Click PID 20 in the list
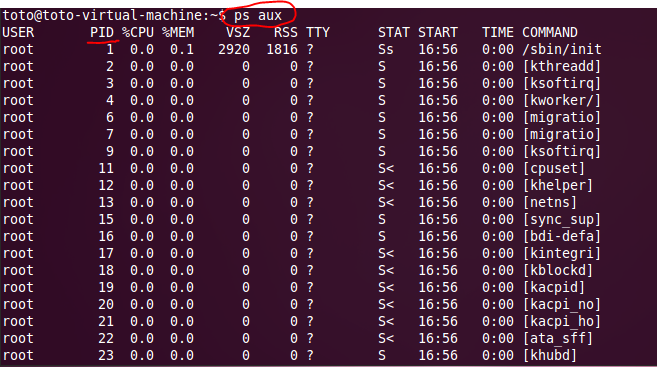The image size is (657, 367). (x=106, y=304)
